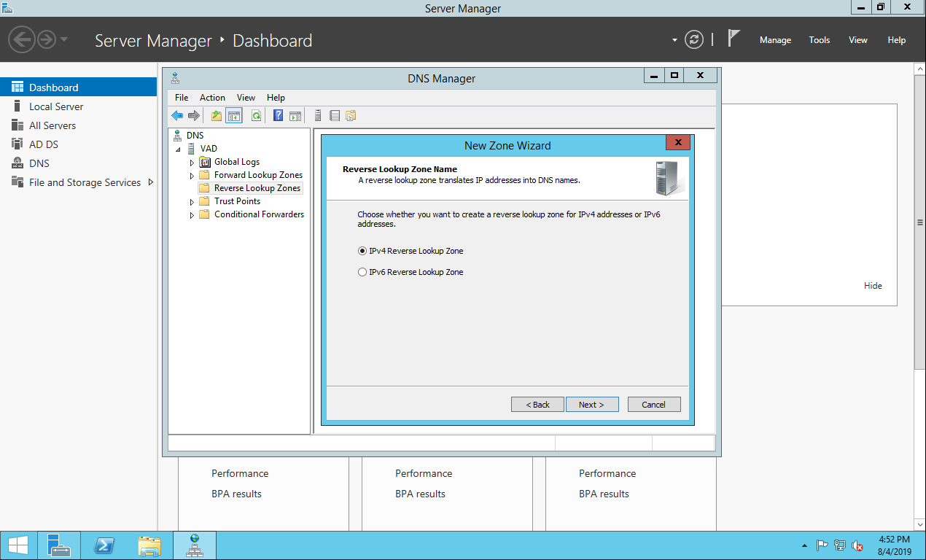Launch Windows PowerShell from the taskbar
Screen dimensions: 926x560
tap(104, 545)
